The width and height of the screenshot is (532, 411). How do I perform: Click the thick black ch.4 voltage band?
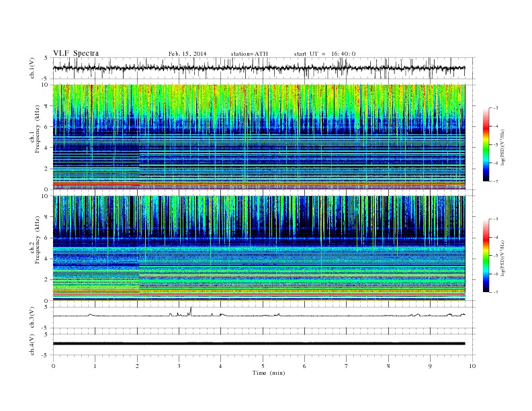pos(259,344)
